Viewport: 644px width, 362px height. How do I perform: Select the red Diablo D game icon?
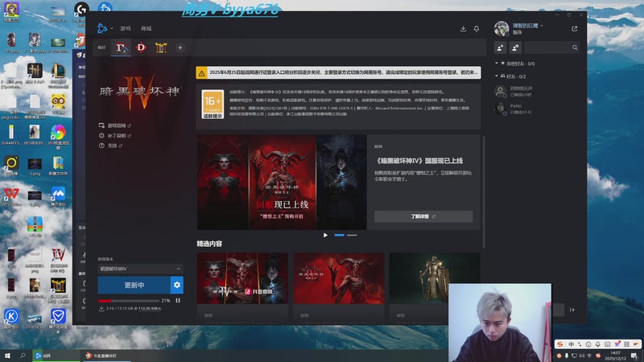141,47
